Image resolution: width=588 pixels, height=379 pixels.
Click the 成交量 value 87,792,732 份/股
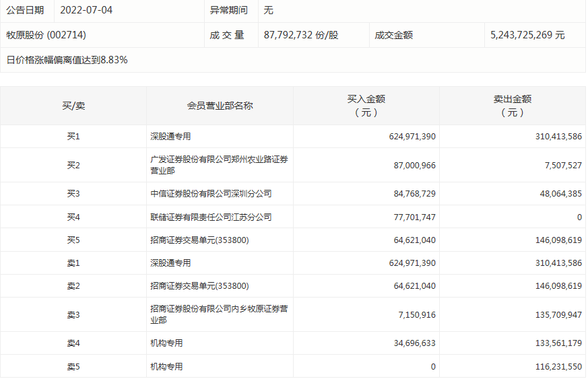click(300, 35)
